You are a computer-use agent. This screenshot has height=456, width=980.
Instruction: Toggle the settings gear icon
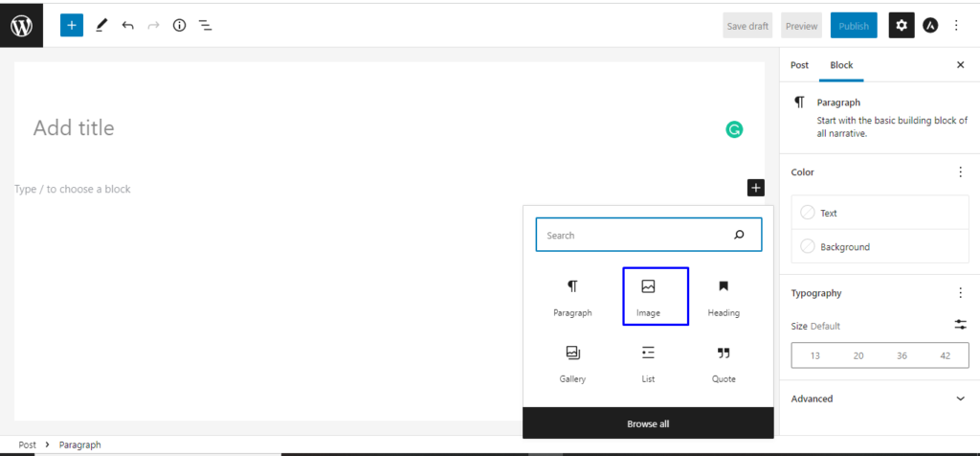click(902, 26)
